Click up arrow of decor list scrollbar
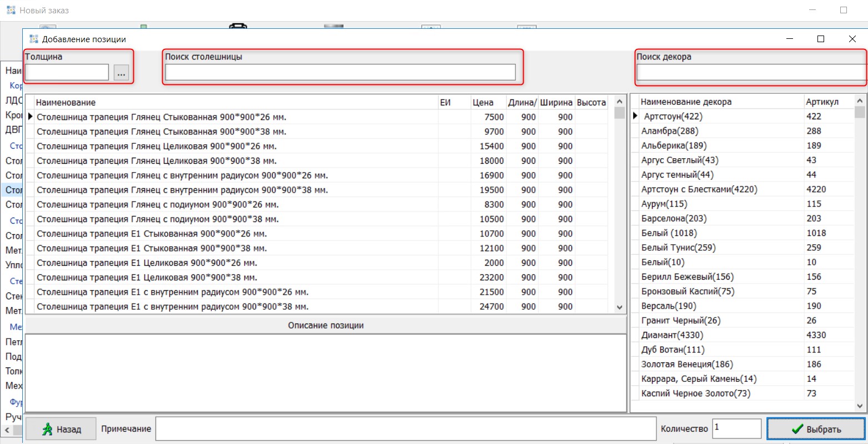Screen dimensions: 868x444 point(860,101)
